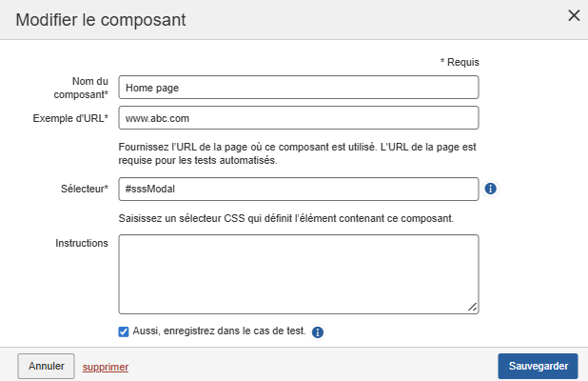Click the URL help text starting 'Fournissez'
This screenshot has height=381, width=588.
point(297,153)
